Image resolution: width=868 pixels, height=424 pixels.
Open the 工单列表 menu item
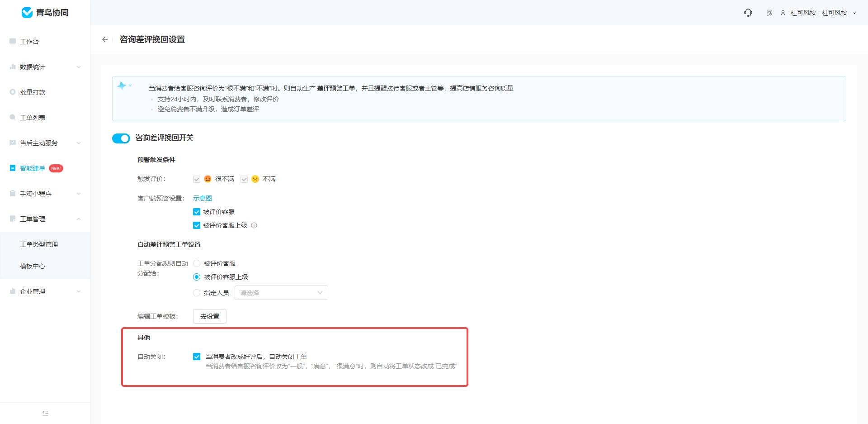[x=45, y=118]
